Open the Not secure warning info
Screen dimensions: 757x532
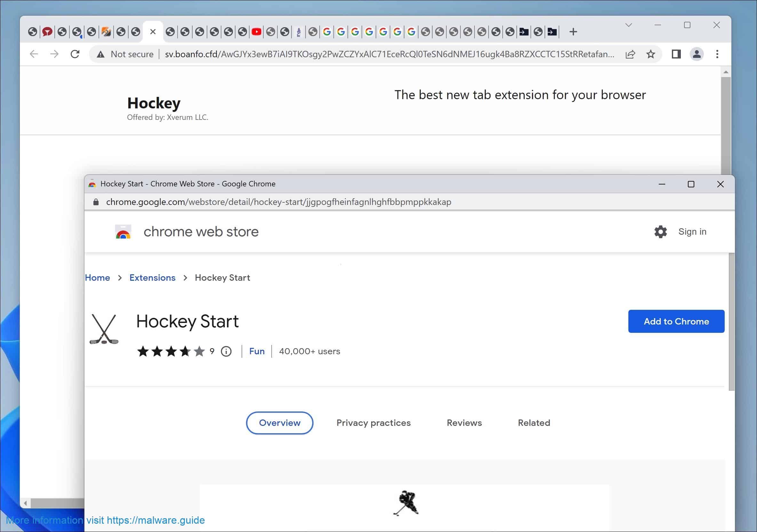tap(125, 54)
